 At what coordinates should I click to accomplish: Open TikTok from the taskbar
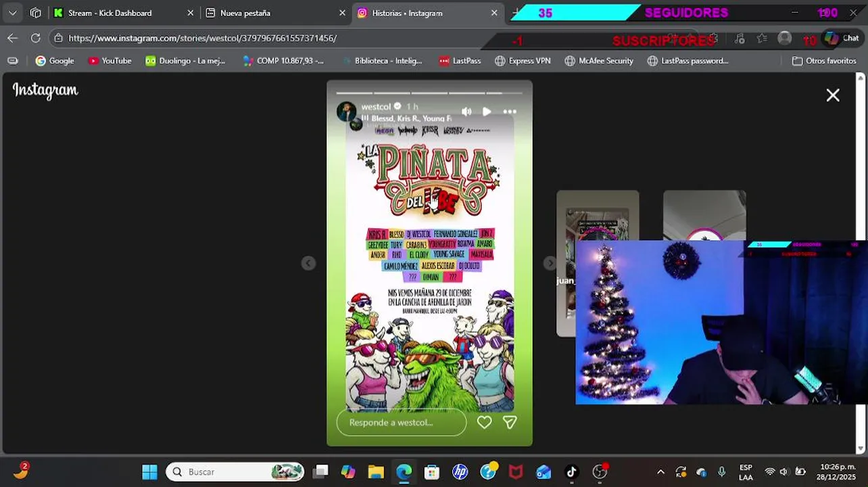pyautogui.click(x=572, y=472)
